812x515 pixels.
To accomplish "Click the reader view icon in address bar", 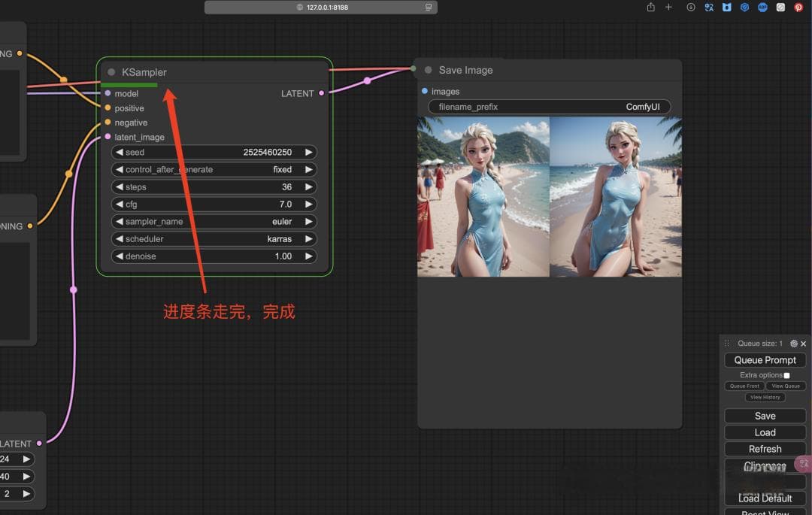I will (429, 8).
